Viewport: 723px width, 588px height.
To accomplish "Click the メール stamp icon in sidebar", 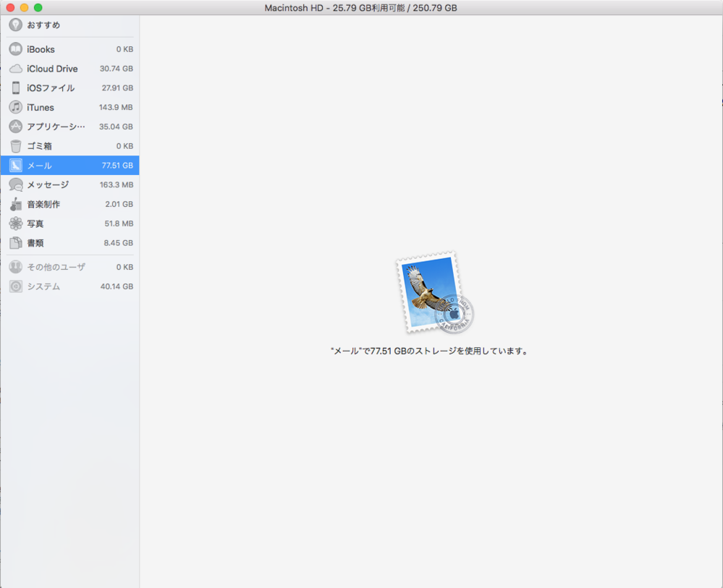I will click(16, 166).
